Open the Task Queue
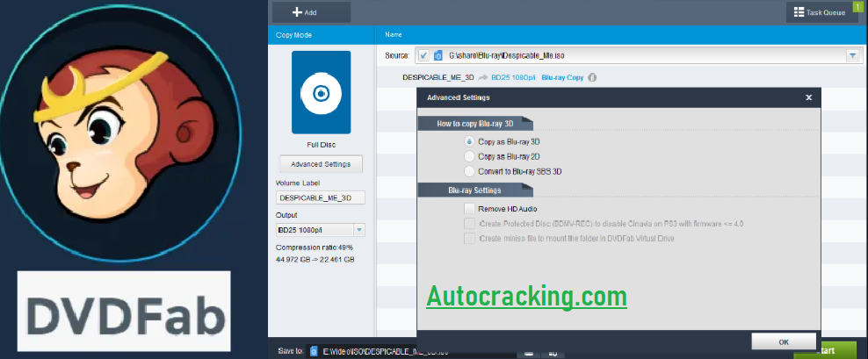868x359 pixels. tap(821, 12)
